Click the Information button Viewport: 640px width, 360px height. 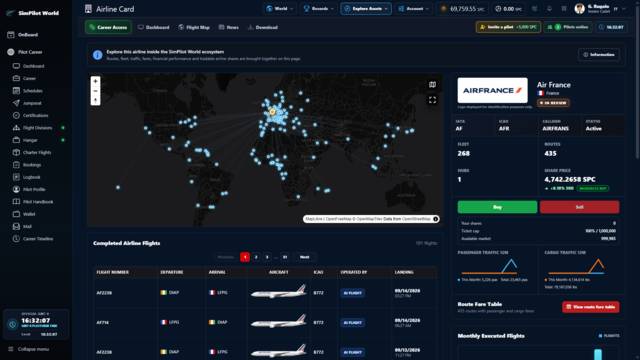pyautogui.click(x=599, y=55)
